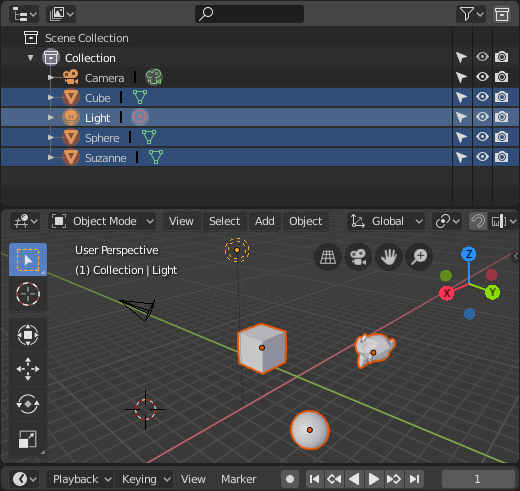Open the timeline View menu
This screenshot has width=520, height=491.
click(x=193, y=479)
